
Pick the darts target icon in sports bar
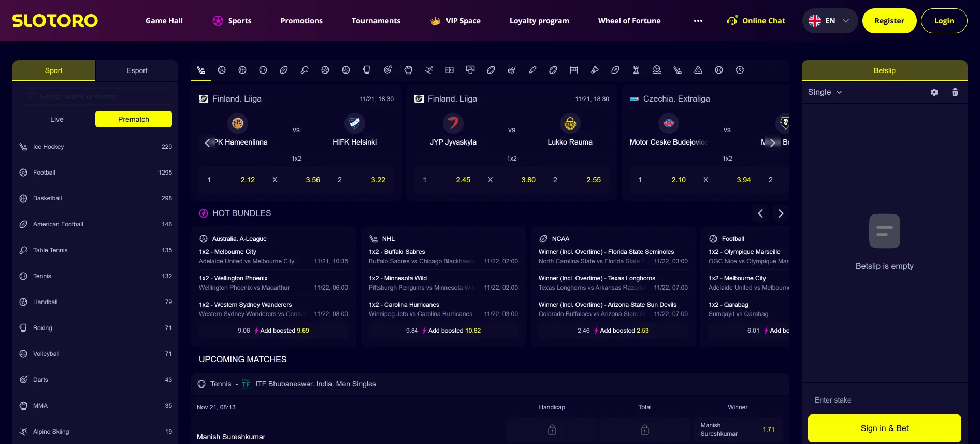pyautogui.click(x=387, y=70)
